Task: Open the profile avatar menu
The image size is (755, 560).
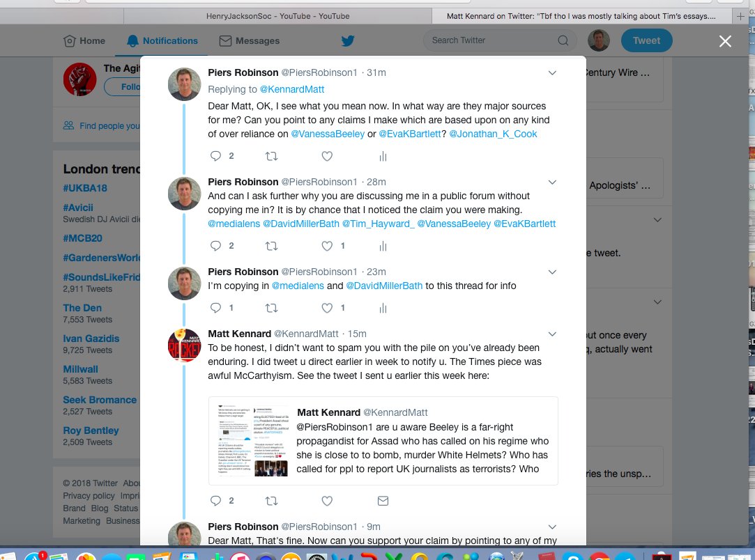Action: 599,40
